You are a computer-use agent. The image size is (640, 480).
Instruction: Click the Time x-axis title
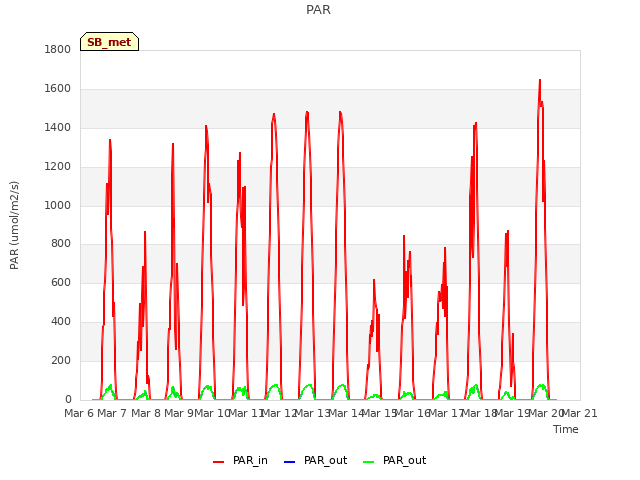[x=566, y=429]
